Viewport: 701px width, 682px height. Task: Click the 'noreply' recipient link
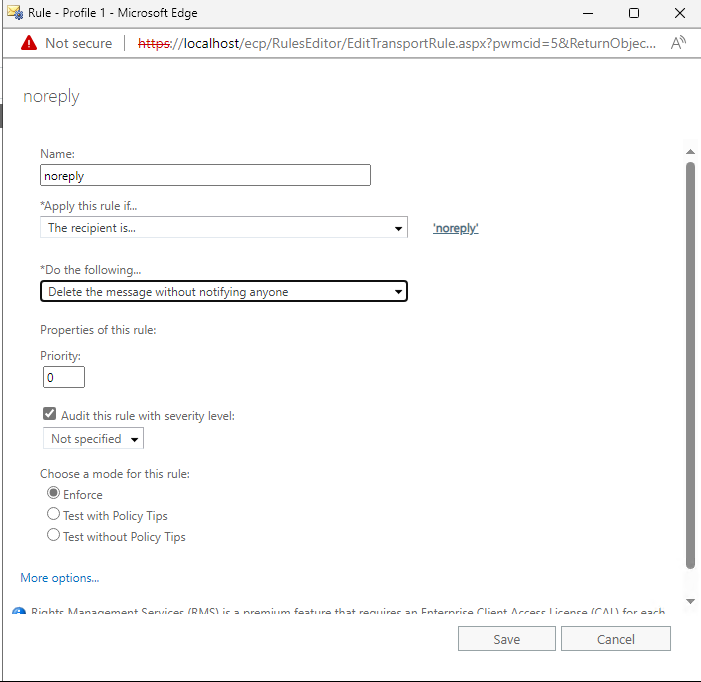[x=455, y=228]
